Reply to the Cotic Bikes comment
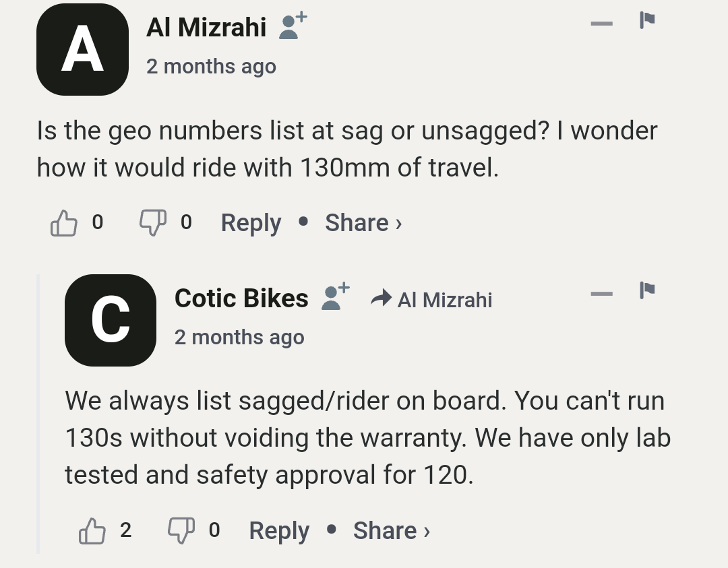Image resolution: width=728 pixels, height=568 pixels. (x=279, y=531)
